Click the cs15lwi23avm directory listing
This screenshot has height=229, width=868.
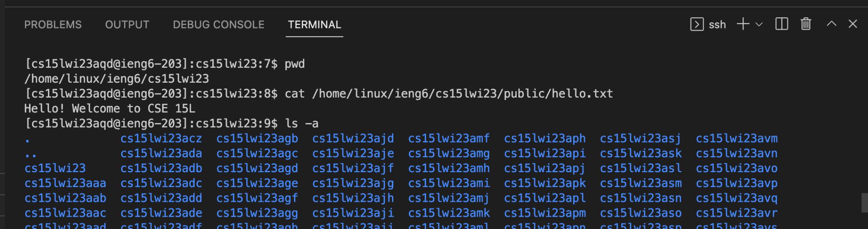click(x=737, y=139)
